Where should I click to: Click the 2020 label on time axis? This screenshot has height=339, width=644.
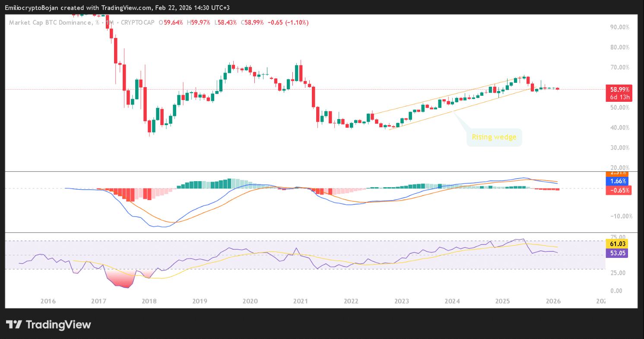tap(250, 301)
